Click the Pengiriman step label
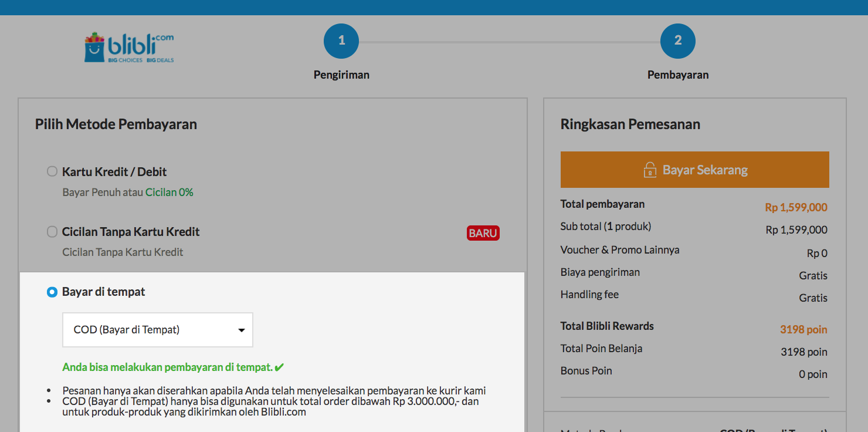868x432 pixels. point(341,75)
